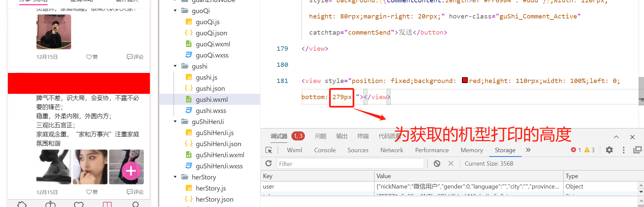Collapse the guoQi folder

(x=175, y=11)
